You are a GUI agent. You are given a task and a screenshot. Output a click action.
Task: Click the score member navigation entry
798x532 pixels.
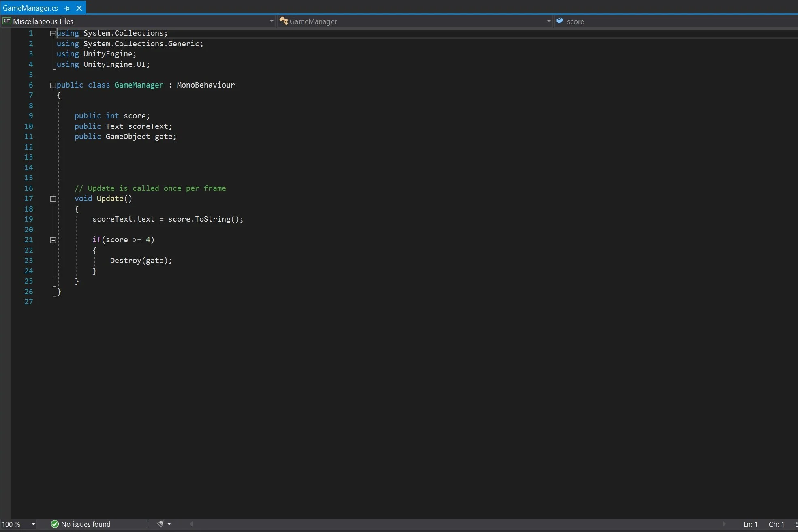pyautogui.click(x=576, y=21)
